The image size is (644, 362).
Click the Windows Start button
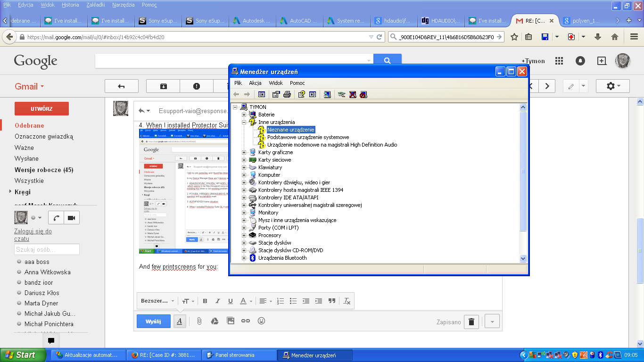23,355
